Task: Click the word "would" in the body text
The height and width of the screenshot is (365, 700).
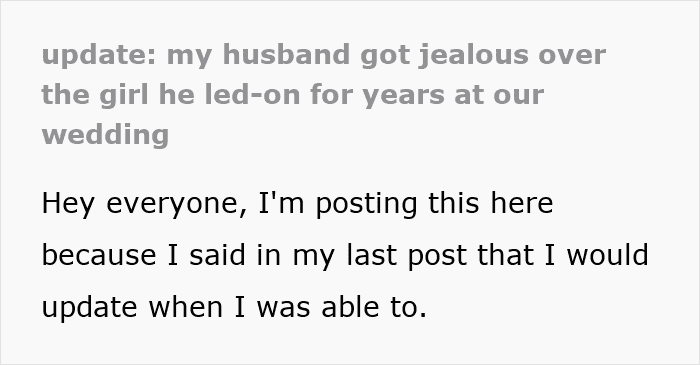Action: tap(608, 255)
